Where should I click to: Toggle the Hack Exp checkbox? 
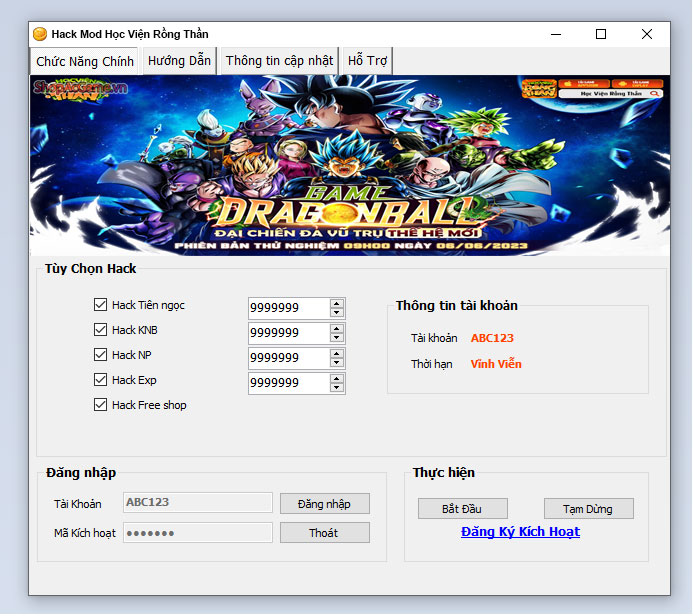pyautogui.click(x=100, y=380)
